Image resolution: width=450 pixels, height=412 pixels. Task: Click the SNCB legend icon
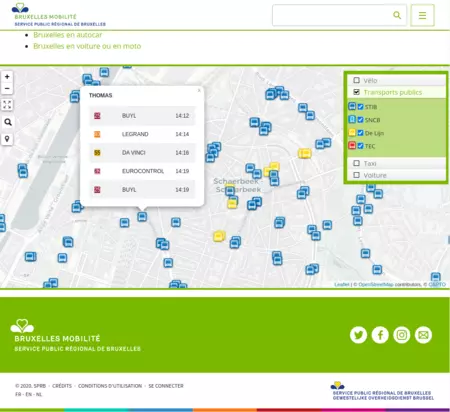click(x=352, y=119)
